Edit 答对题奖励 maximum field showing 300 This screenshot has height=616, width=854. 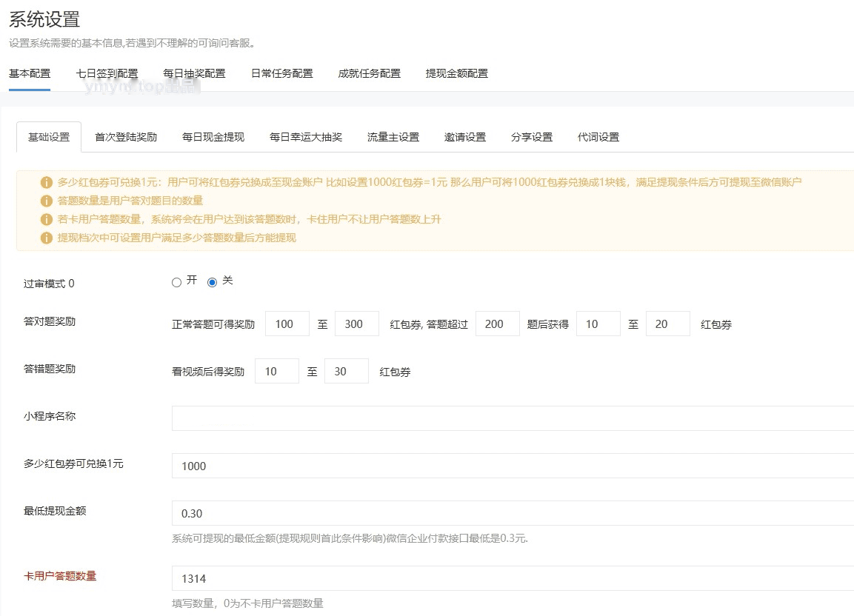[357, 324]
